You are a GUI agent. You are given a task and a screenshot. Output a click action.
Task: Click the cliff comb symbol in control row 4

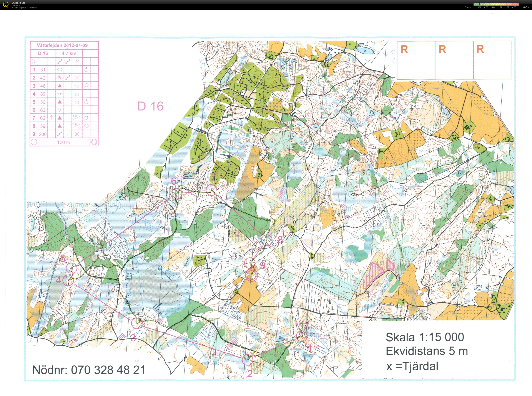(60, 94)
